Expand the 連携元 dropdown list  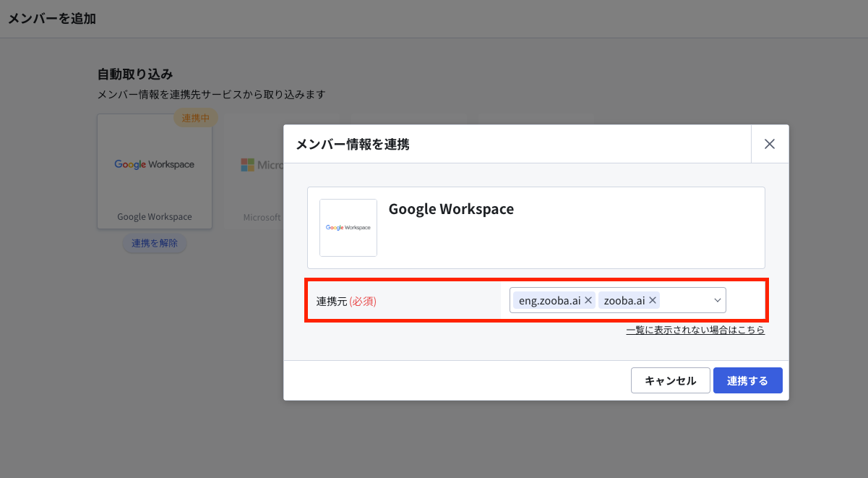point(718,300)
